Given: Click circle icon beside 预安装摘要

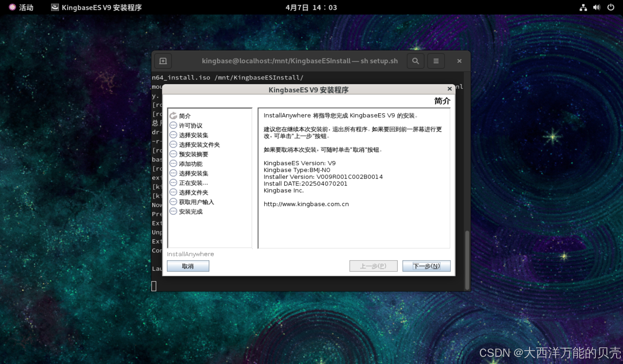Looking at the screenshot, I should (173, 154).
